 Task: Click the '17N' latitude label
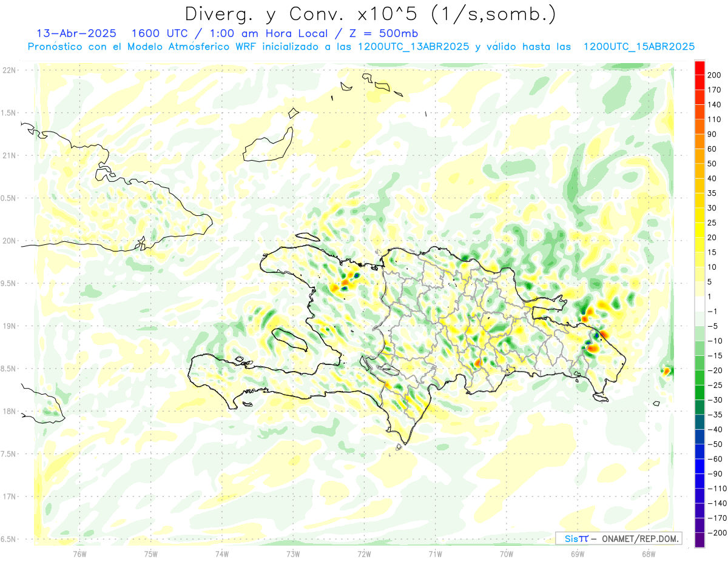(x=9, y=497)
